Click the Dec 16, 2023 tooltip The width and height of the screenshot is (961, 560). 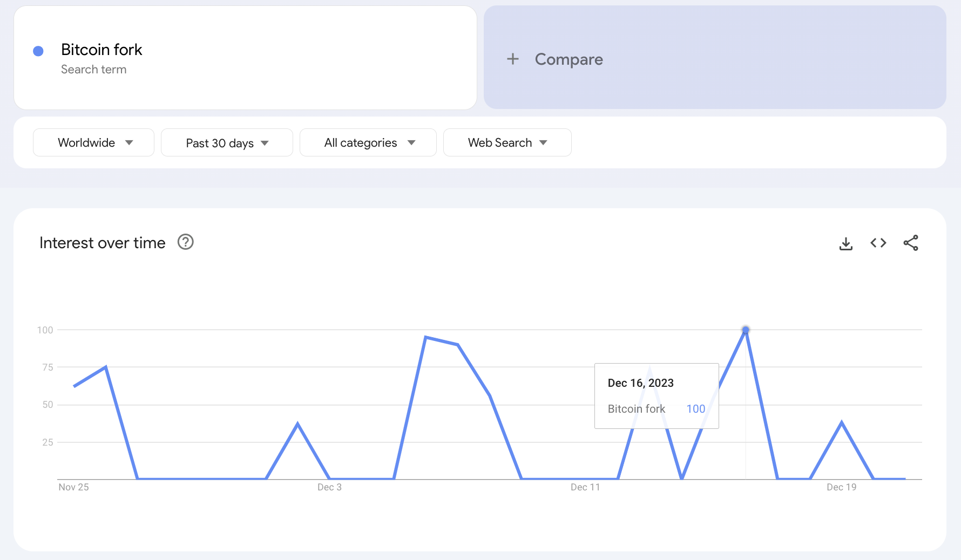657,396
